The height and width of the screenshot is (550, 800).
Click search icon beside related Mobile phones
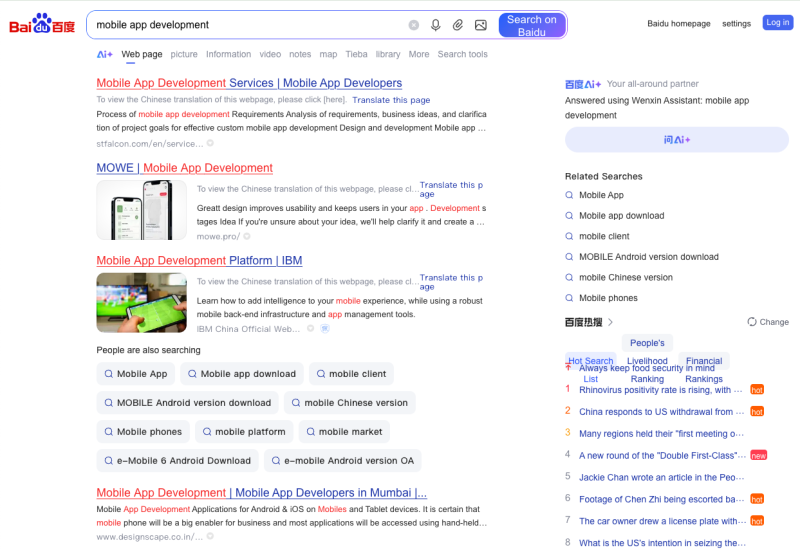coord(569,298)
